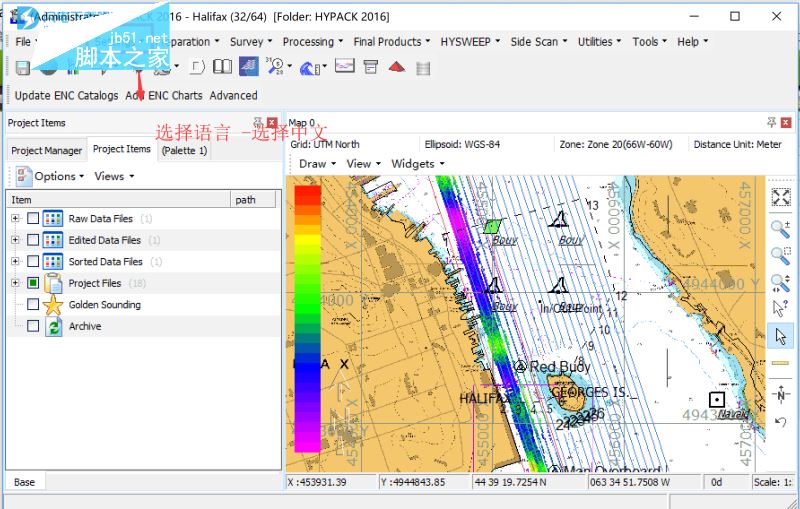The height and width of the screenshot is (509, 800).
Task: Switch to the (Palette 1) tab
Action: pos(184,150)
